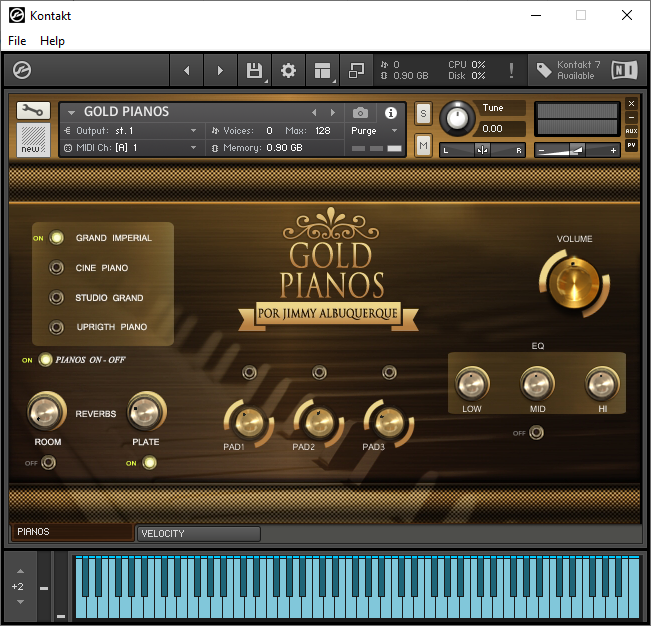
Task: Click the minimized view resize icon
Action: [x=356, y=71]
